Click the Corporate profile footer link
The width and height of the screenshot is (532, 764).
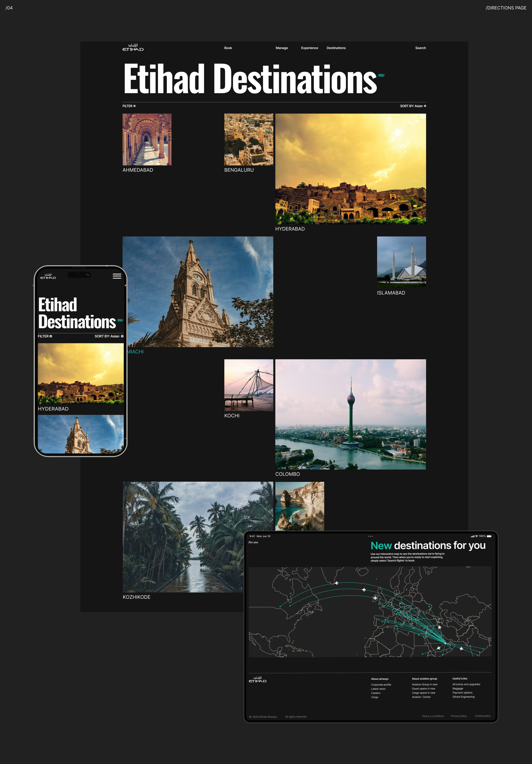click(x=381, y=685)
